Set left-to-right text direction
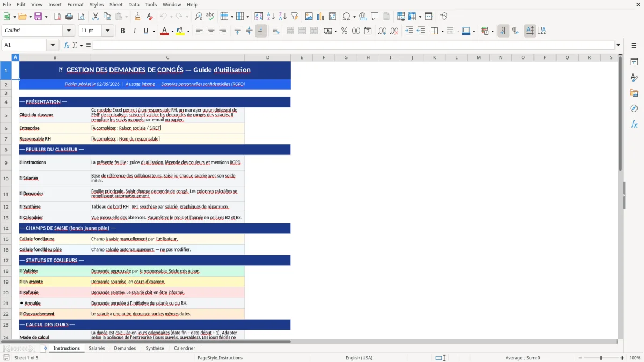The height and width of the screenshot is (362, 644). tap(503, 31)
